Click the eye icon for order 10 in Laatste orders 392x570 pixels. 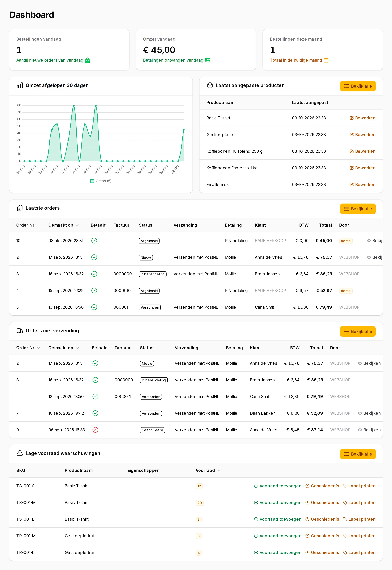tap(369, 241)
